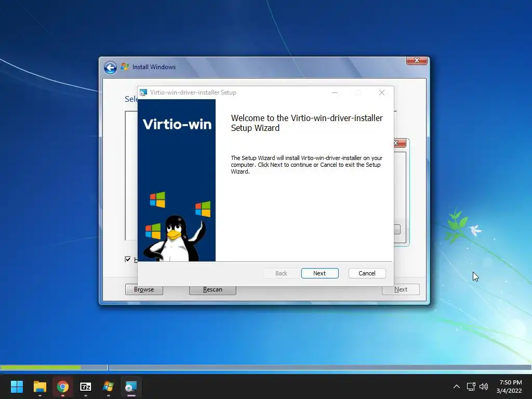This screenshot has width=532, height=399.
Task: Click Next in the Virtio-win setup wizard
Action: pos(320,273)
